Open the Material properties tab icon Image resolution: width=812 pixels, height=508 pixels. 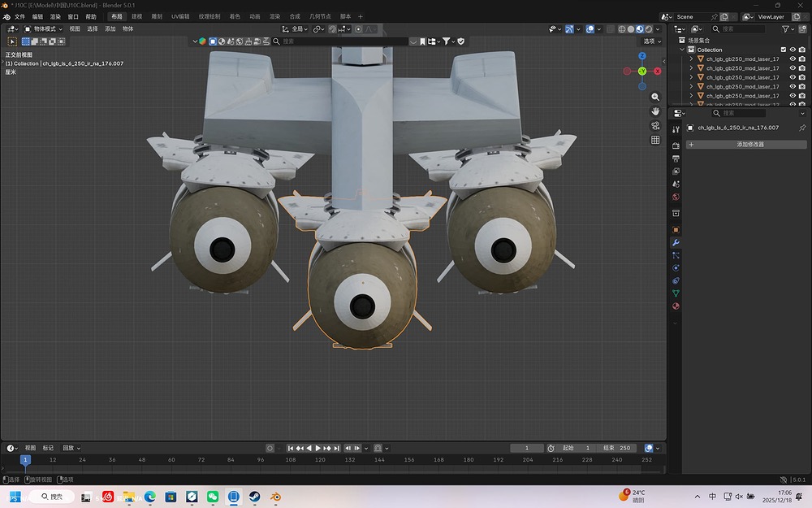tap(676, 306)
